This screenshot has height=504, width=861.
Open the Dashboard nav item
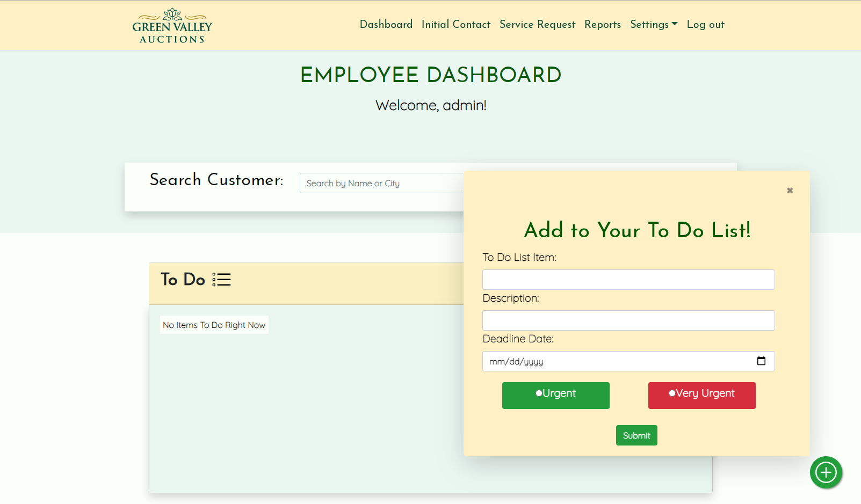(386, 25)
